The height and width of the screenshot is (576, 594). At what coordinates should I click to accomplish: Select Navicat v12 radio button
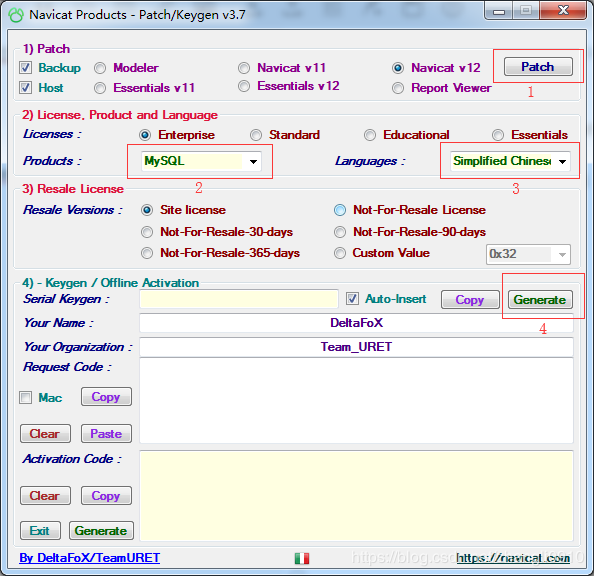click(398, 68)
